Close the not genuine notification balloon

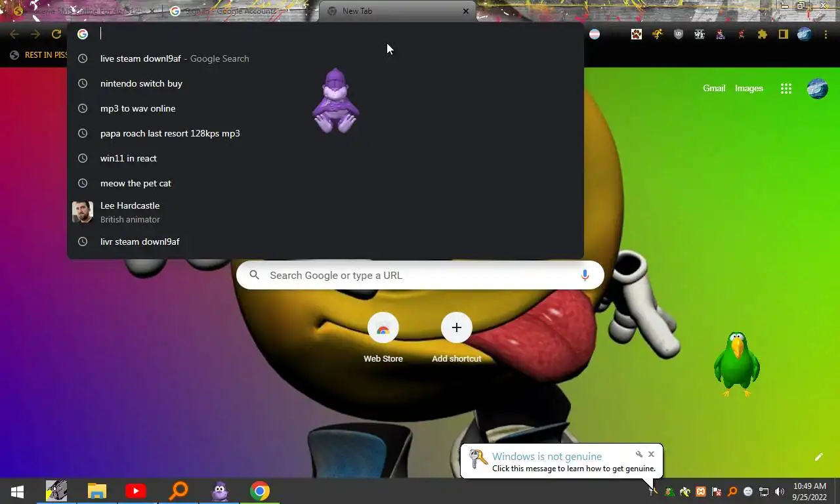click(651, 454)
